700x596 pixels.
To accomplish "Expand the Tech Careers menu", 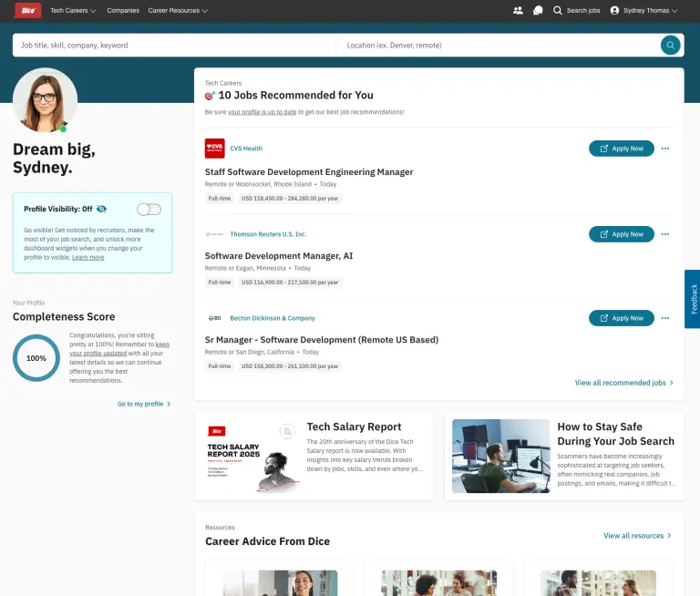I will 73,11.
